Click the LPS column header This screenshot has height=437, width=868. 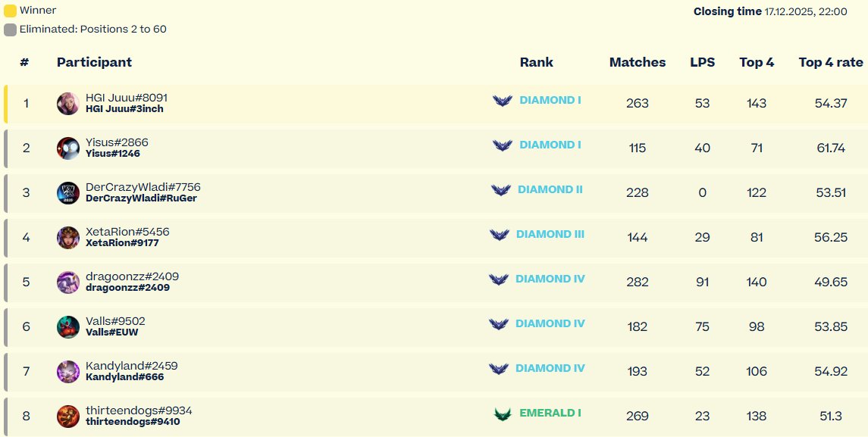pos(703,63)
